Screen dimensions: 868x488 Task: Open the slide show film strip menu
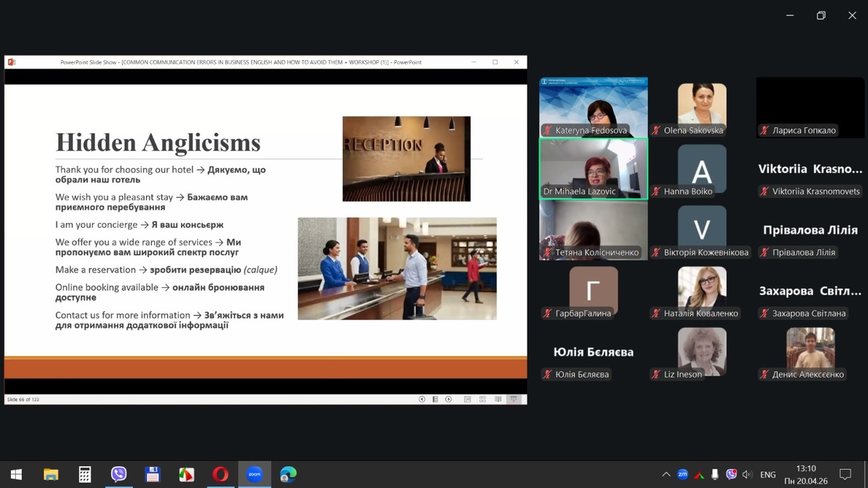point(435,399)
